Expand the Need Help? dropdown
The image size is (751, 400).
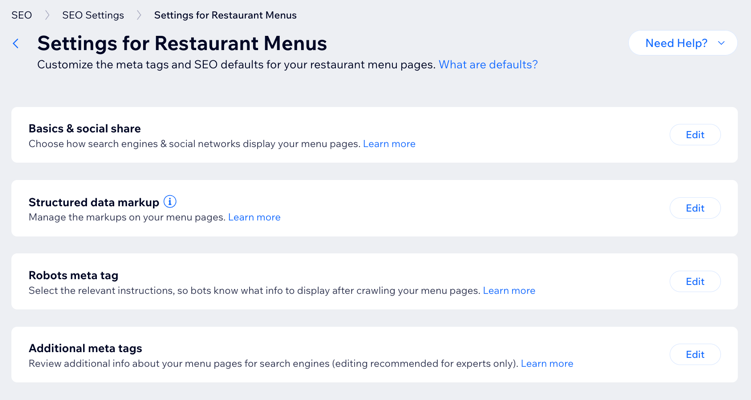coord(683,43)
